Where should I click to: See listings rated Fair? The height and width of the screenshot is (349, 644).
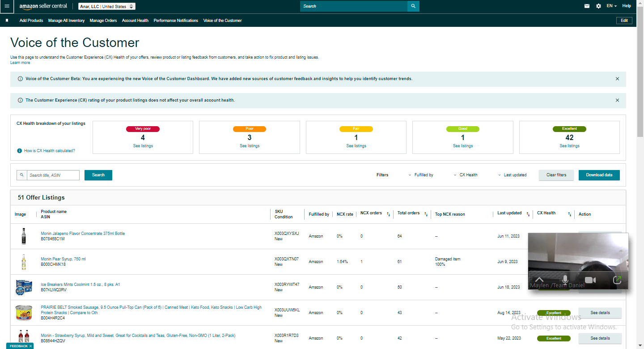(x=356, y=146)
